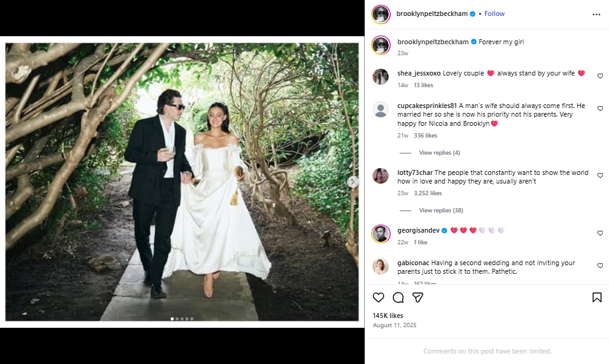Save post with the bookmark icon
The width and height of the screenshot is (609, 364).
597,298
